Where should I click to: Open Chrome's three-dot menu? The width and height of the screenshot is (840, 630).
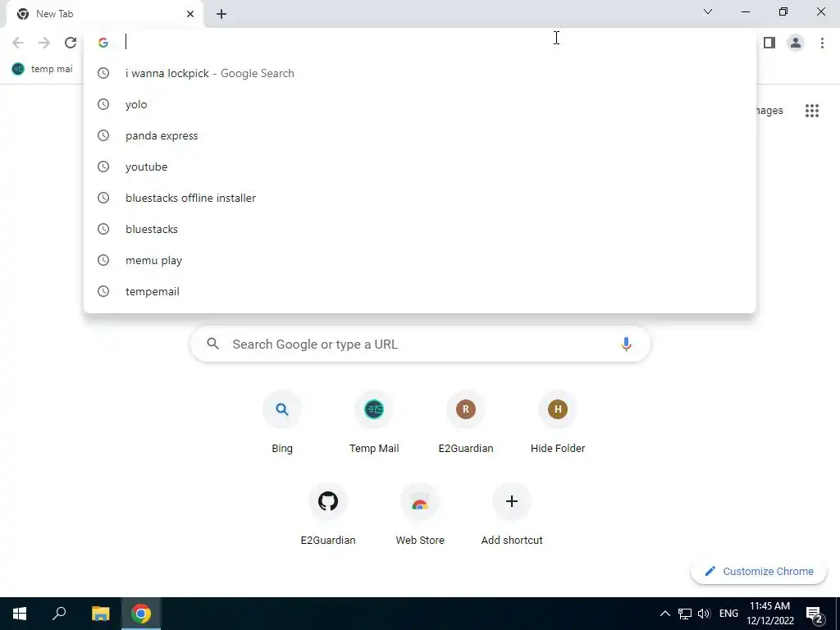(x=822, y=43)
